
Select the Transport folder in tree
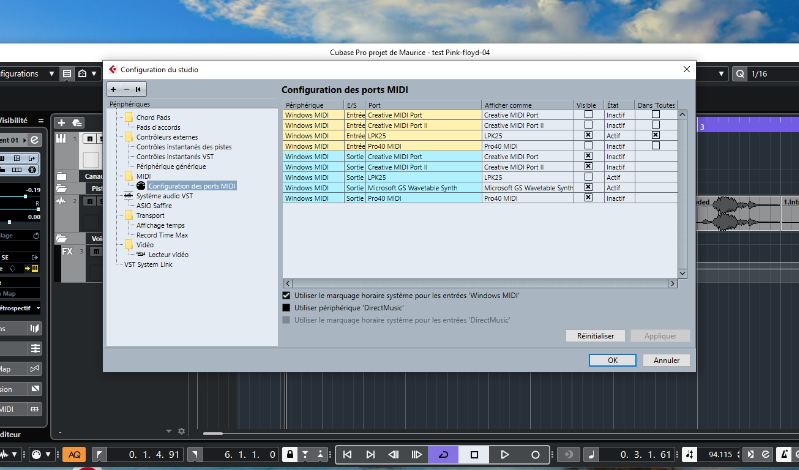coord(150,215)
